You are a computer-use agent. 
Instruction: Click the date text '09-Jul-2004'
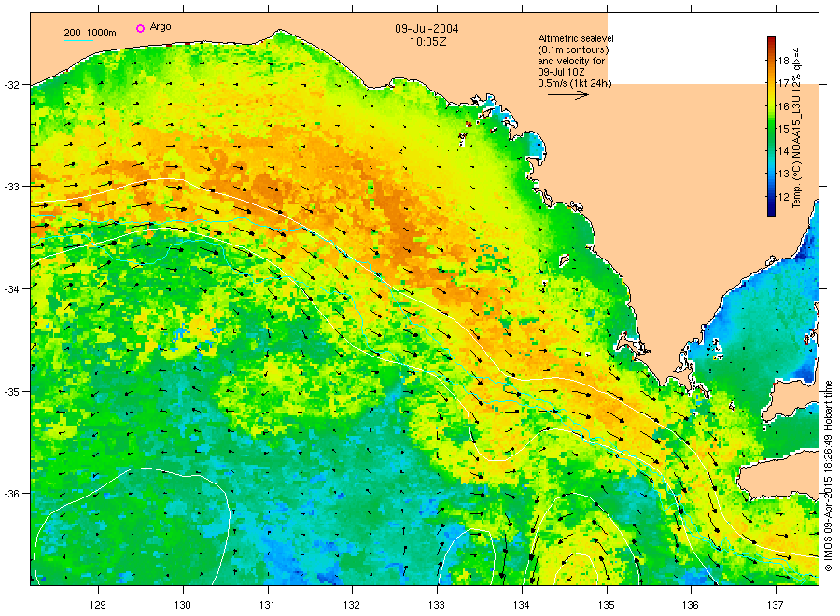click(x=427, y=29)
